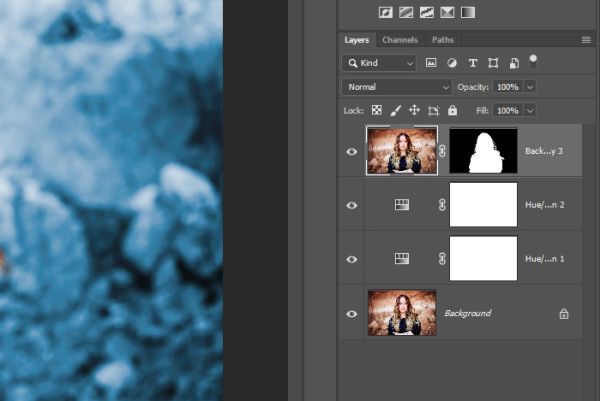Image resolution: width=600 pixels, height=401 pixels.
Task: Open the Kind filter dropdown
Action: pyautogui.click(x=378, y=63)
